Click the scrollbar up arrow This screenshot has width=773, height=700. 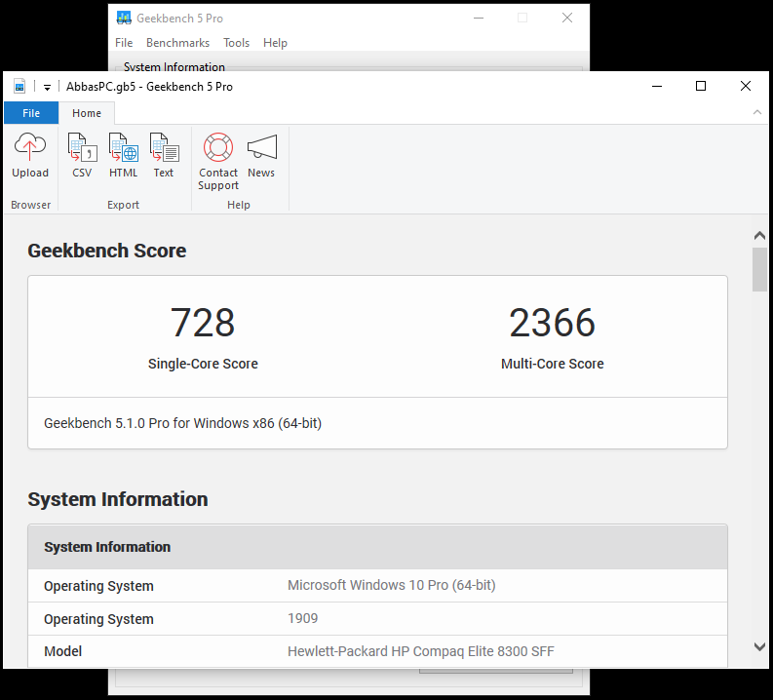tap(759, 236)
